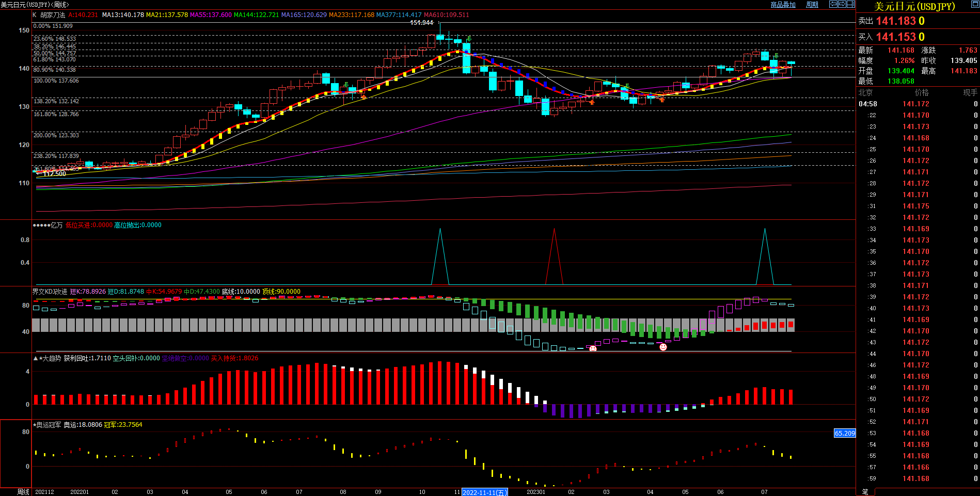Click the orange arrow marker near the January 2023 low
The height and width of the screenshot is (496, 980).
[592, 102]
